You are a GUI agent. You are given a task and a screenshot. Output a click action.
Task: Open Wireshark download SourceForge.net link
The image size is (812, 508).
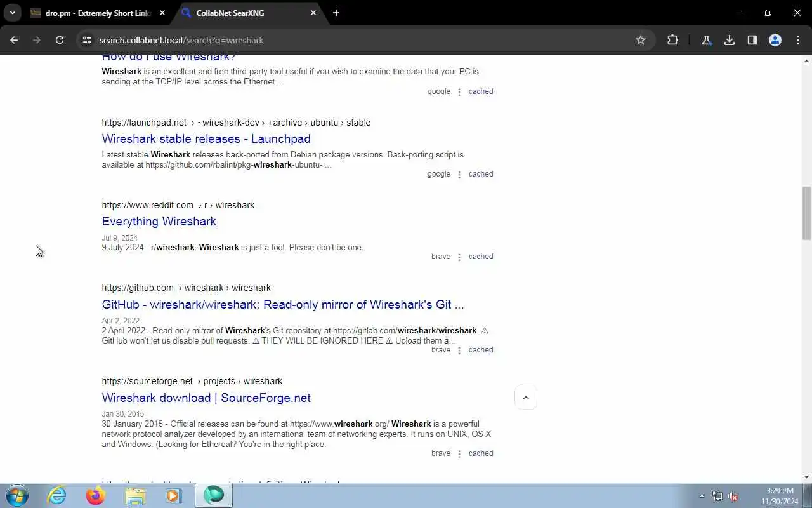(x=206, y=398)
